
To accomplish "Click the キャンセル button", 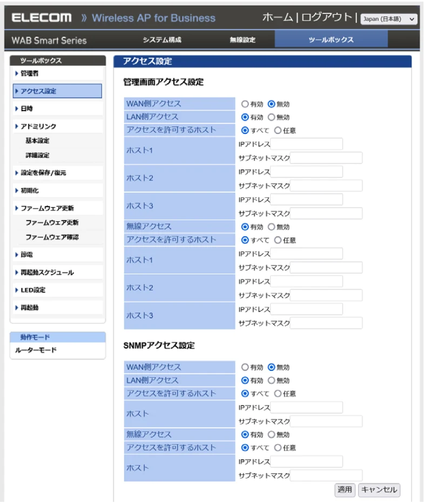I will [x=379, y=490].
